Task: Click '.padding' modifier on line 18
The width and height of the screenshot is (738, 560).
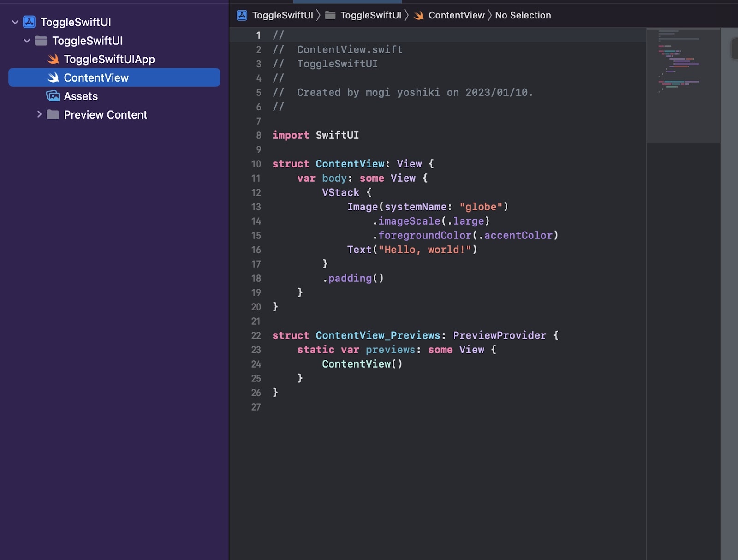Action: click(x=347, y=278)
